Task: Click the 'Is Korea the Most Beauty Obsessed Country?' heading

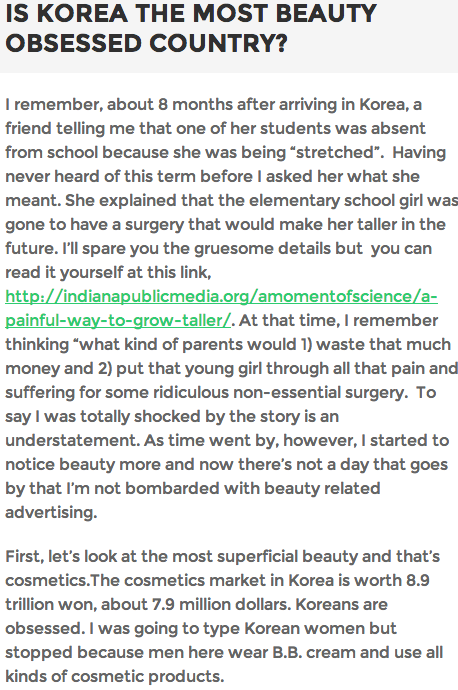Action: coord(191,28)
